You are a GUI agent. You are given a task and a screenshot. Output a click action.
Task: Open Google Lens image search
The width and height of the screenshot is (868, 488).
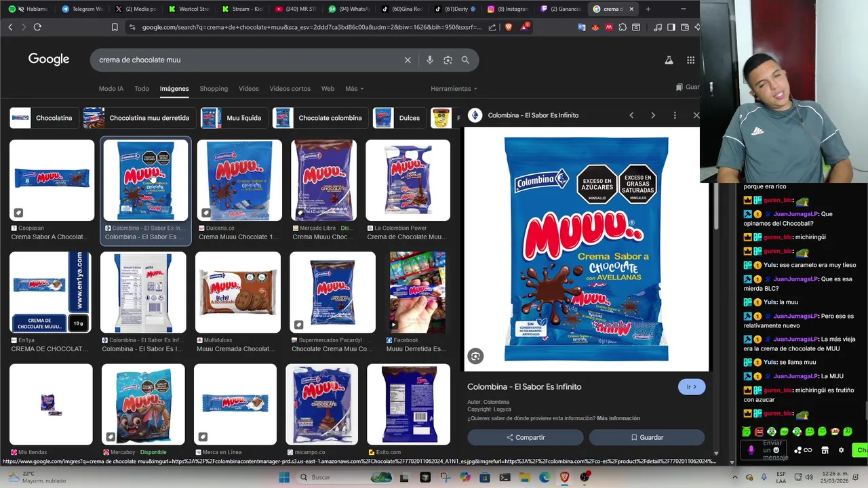[x=448, y=60]
